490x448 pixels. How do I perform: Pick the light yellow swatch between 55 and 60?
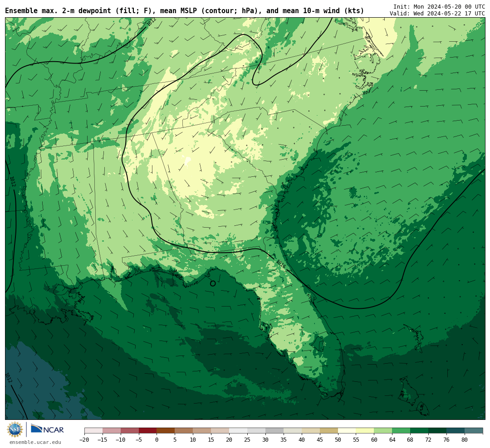pos(365,431)
